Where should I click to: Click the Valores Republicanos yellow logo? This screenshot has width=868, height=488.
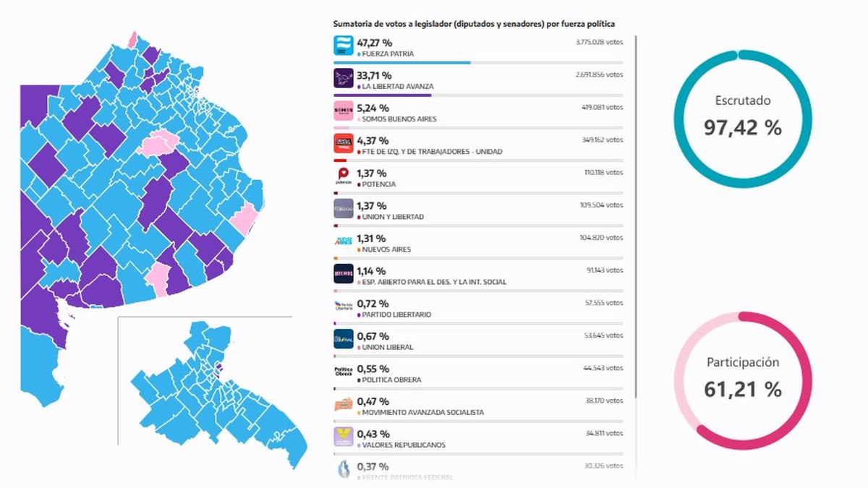[344, 437]
